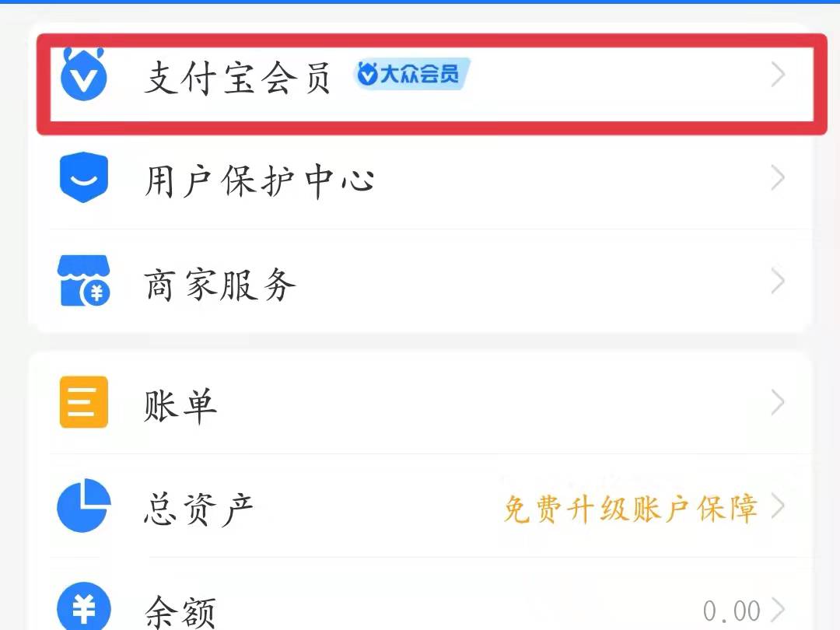Image resolution: width=840 pixels, height=630 pixels.
Task: Open the 总资产 total assets entry
Action: pyautogui.click(x=199, y=509)
